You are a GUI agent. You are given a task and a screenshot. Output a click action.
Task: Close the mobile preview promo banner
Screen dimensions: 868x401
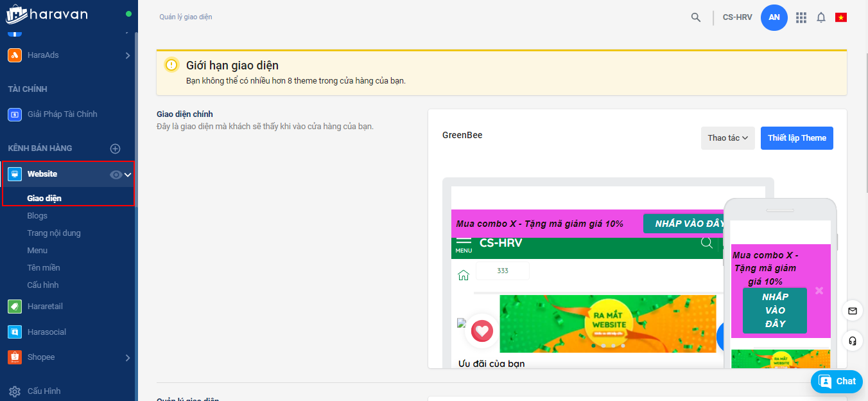pyautogui.click(x=819, y=290)
